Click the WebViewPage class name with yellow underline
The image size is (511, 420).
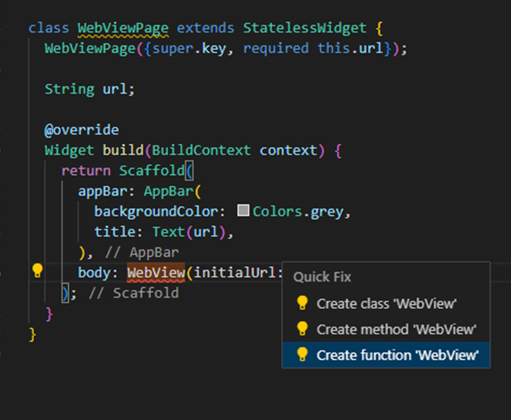[123, 28]
